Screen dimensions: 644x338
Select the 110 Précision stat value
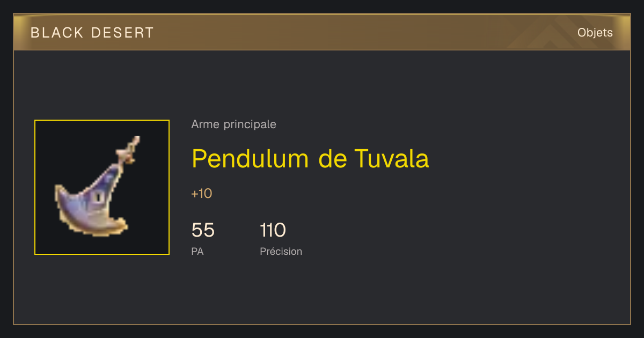273,230
